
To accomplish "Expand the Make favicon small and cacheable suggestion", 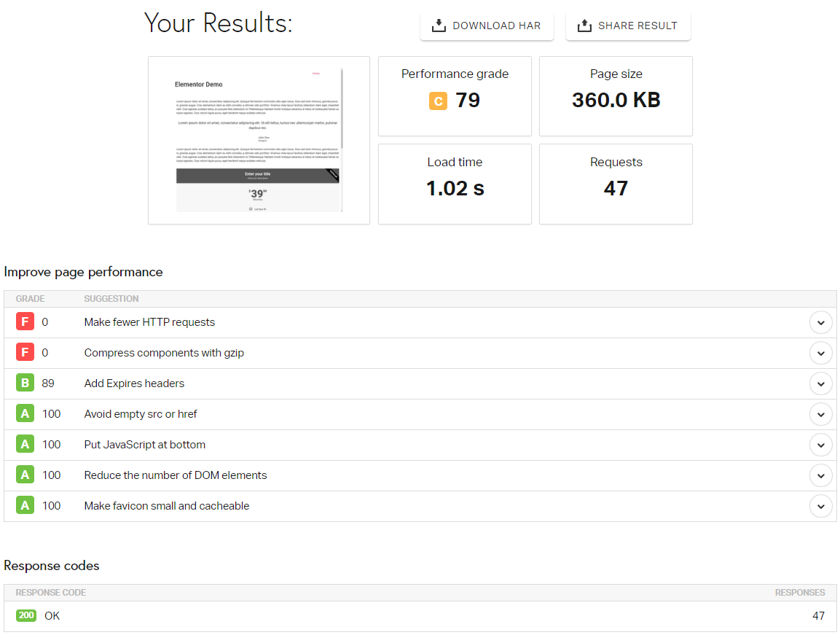I will 820,505.
